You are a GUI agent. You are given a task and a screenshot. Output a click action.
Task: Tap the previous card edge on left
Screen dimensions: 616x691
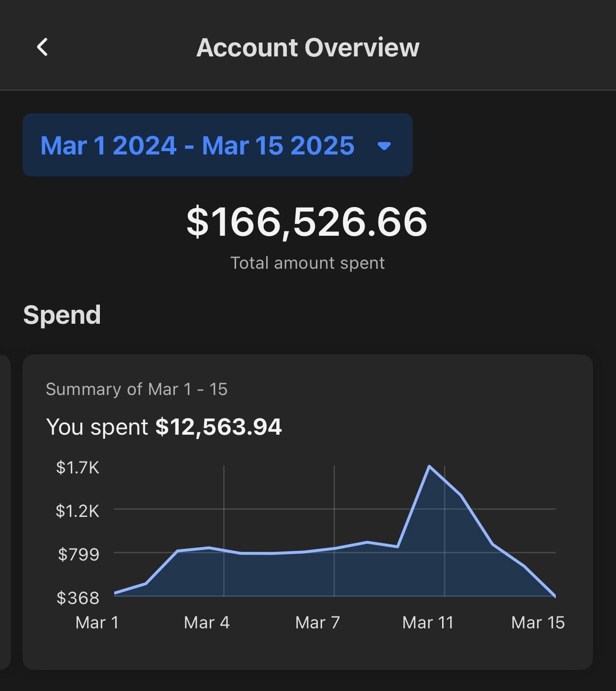click(5, 512)
